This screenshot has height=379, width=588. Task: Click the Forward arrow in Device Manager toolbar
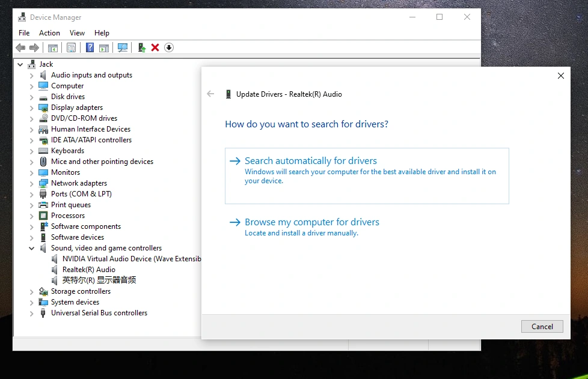(34, 47)
